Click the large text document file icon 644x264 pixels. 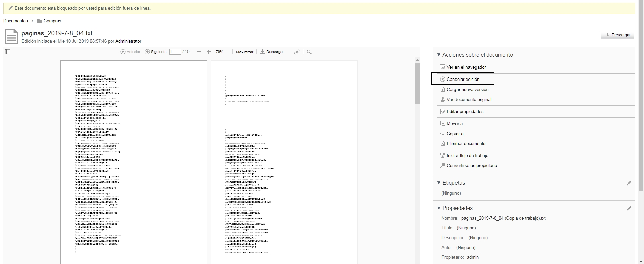[11, 36]
